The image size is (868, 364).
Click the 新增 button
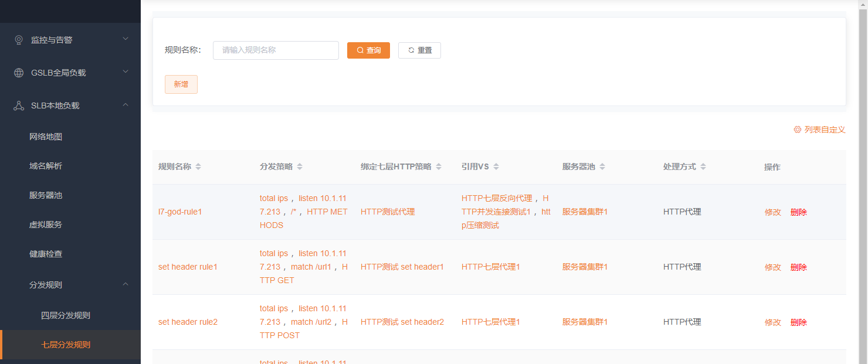coord(181,84)
